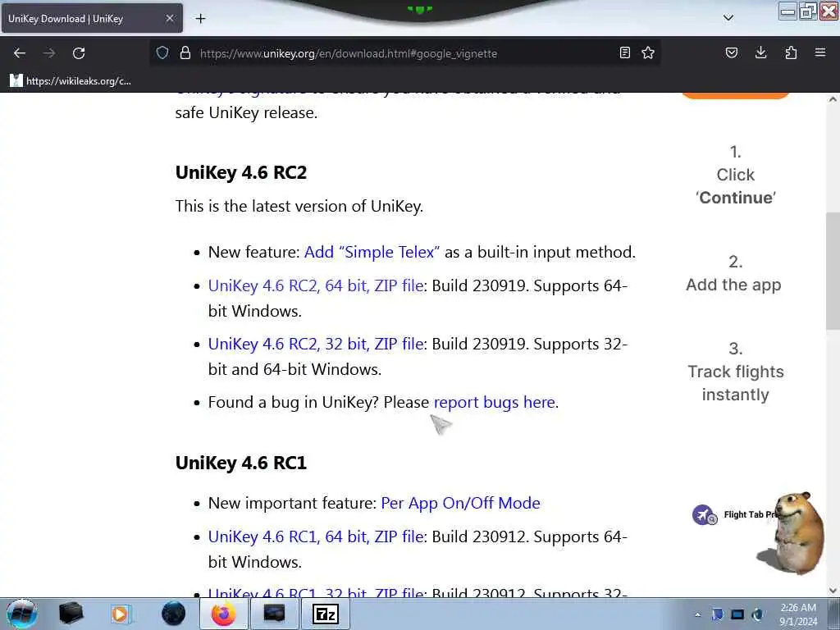The width and height of the screenshot is (840, 630).
Task: Download UniKey 4.6 RC2, 64 bit, ZIP file
Action: pos(316,285)
